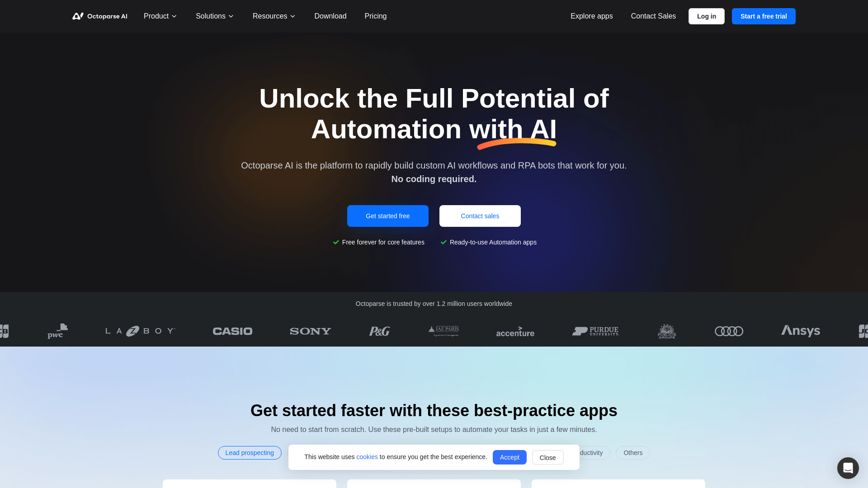Screen dimensions: 868x488
Task: Click the Ansys company logo icon
Action: 800,331
